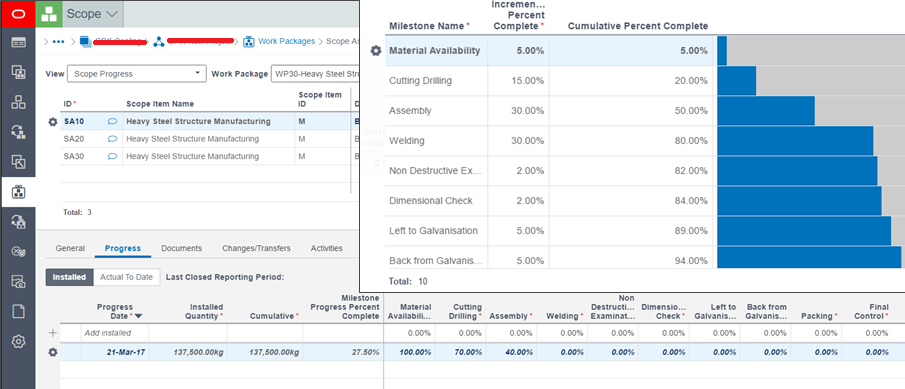Click the project network breadcrumb icon

click(159, 41)
